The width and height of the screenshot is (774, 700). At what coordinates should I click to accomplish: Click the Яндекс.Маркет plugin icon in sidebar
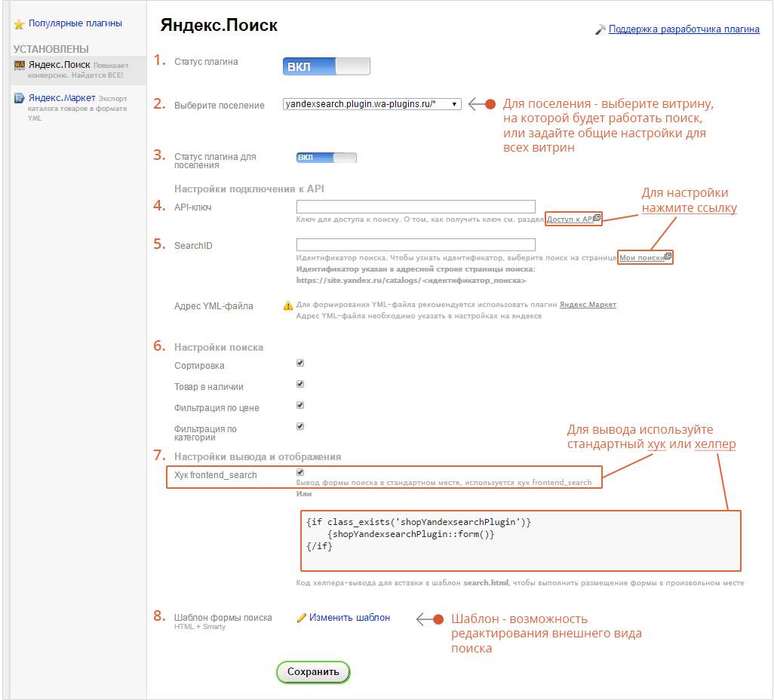20,98
